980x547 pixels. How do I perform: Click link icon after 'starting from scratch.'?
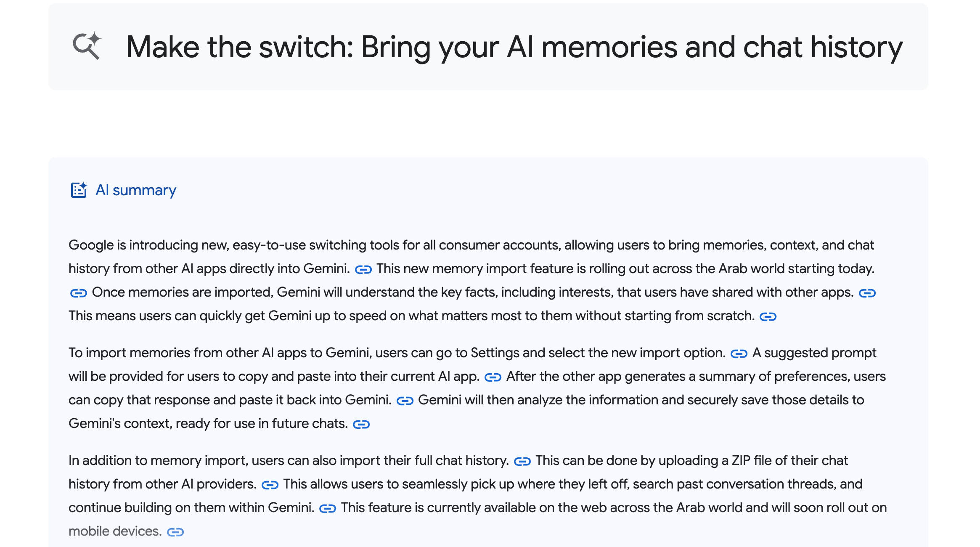768,316
